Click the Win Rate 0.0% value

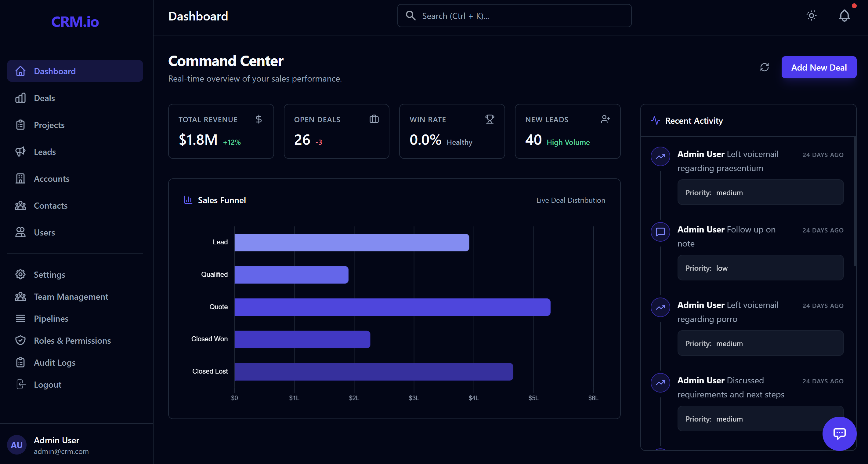coord(425,140)
